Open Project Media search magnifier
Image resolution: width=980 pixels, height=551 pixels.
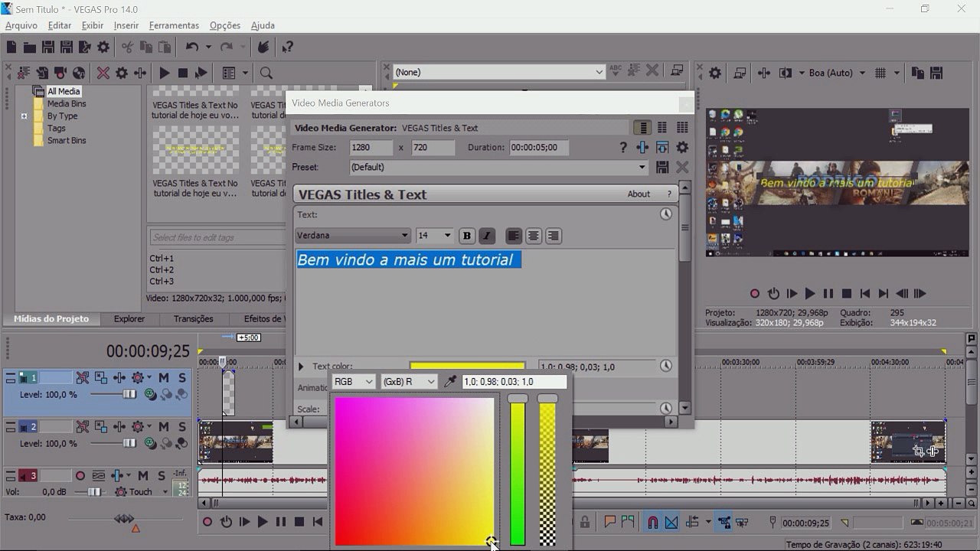(x=266, y=73)
